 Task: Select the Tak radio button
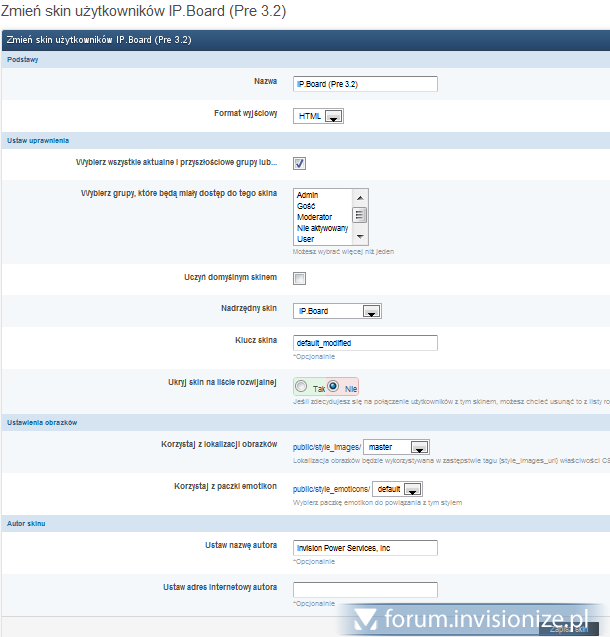(301, 386)
